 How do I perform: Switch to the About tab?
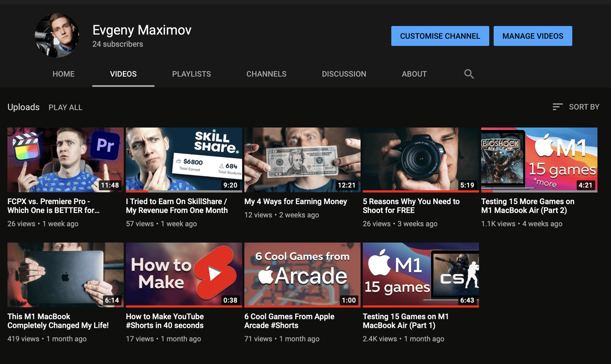(x=414, y=74)
